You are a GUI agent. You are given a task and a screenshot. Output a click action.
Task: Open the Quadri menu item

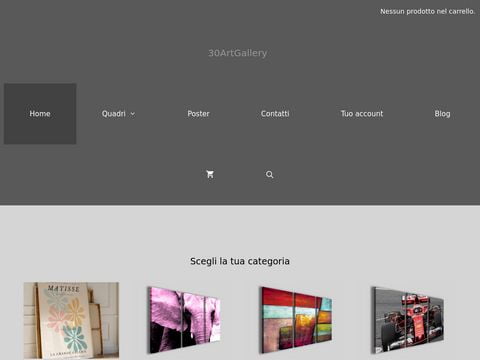click(x=114, y=114)
